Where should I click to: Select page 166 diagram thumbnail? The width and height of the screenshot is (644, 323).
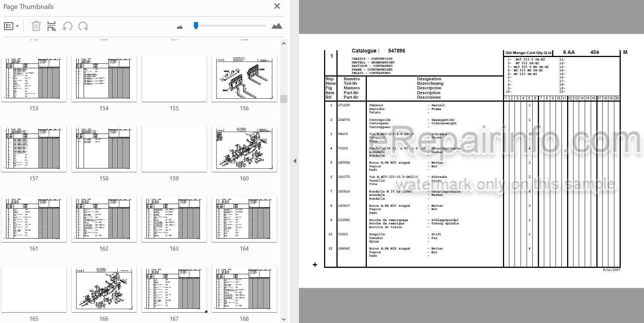tap(104, 289)
